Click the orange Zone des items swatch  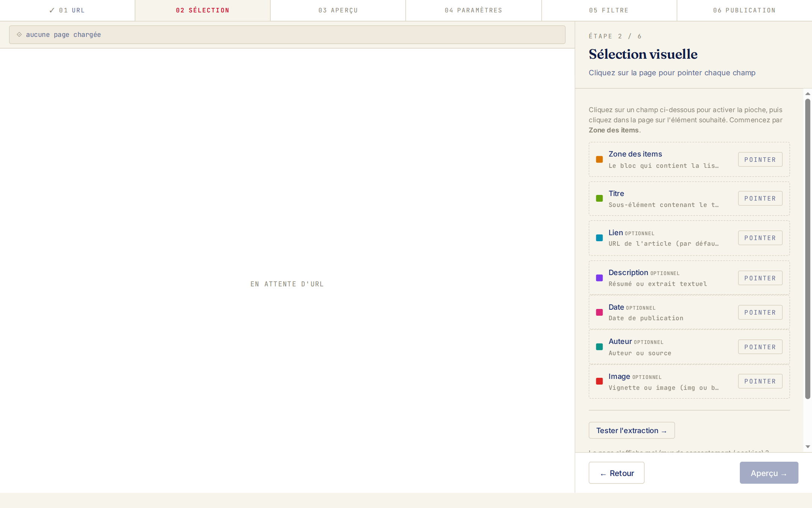[600, 160]
